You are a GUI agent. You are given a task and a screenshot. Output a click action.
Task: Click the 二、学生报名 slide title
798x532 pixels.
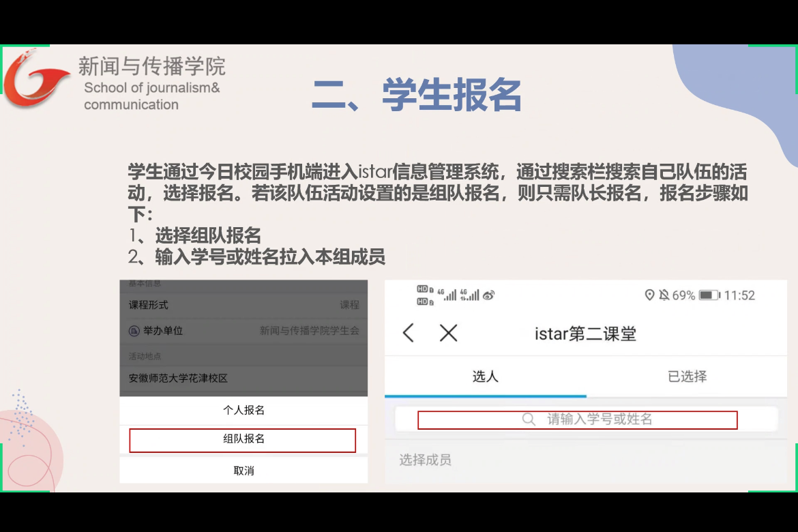[x=417, y=95]
